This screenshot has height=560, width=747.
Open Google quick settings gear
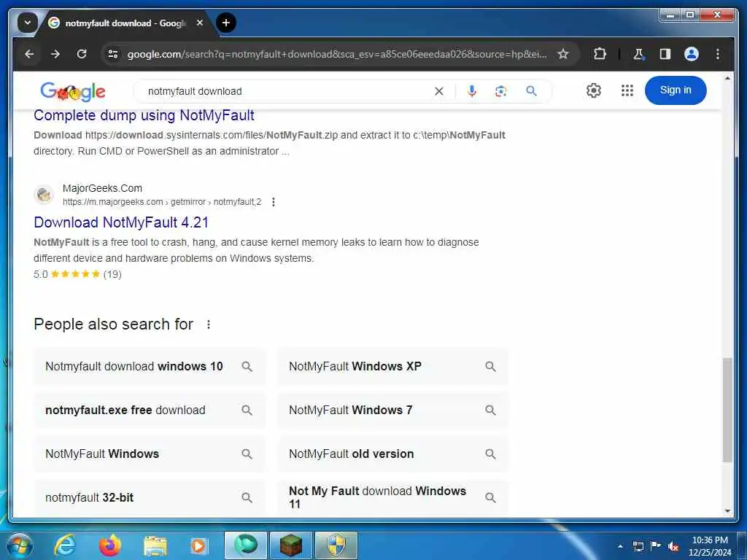click(594, 90)
